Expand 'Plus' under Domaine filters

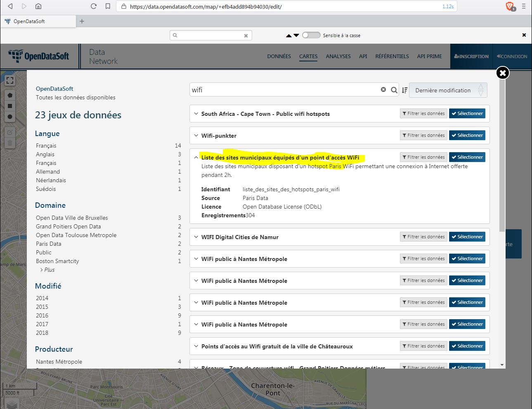[49, 270]
